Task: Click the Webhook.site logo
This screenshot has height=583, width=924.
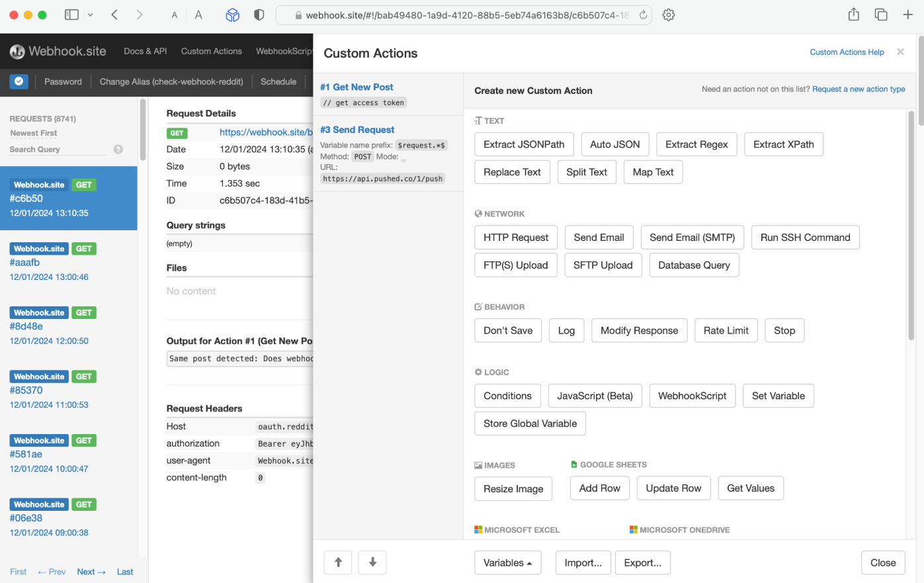Action: (58, 51)
